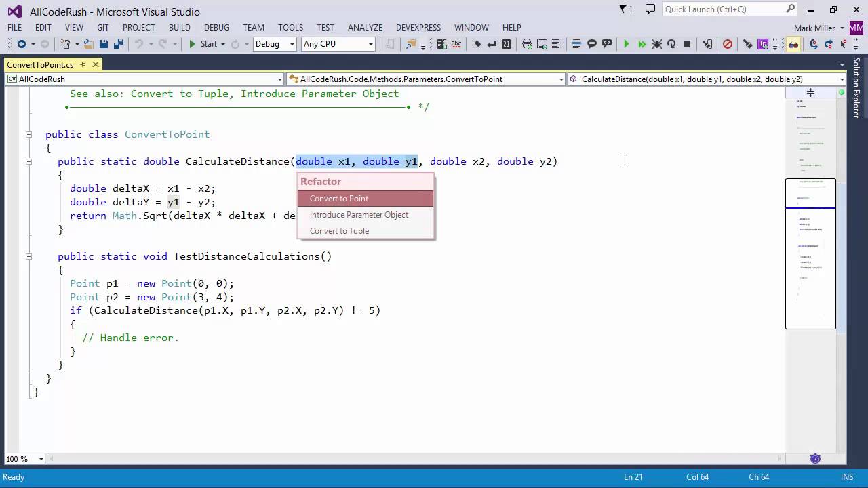Toggle INS insert mode in status bar
Screen dimensions: 868x488
846,477
